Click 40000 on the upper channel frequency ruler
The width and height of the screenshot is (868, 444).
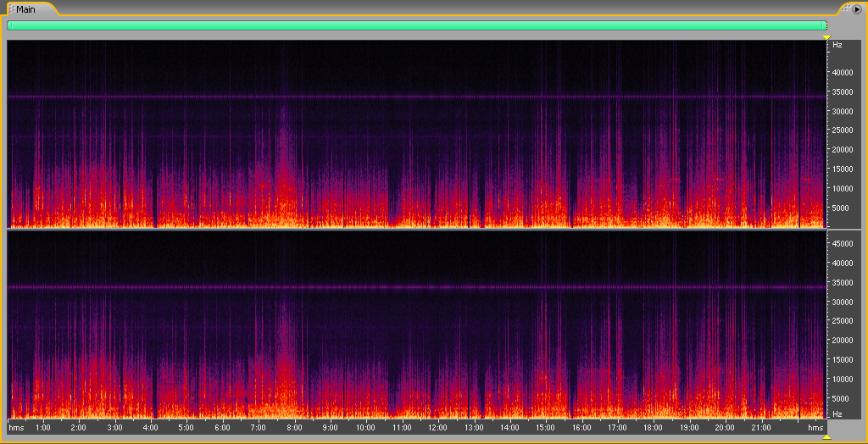842,72
